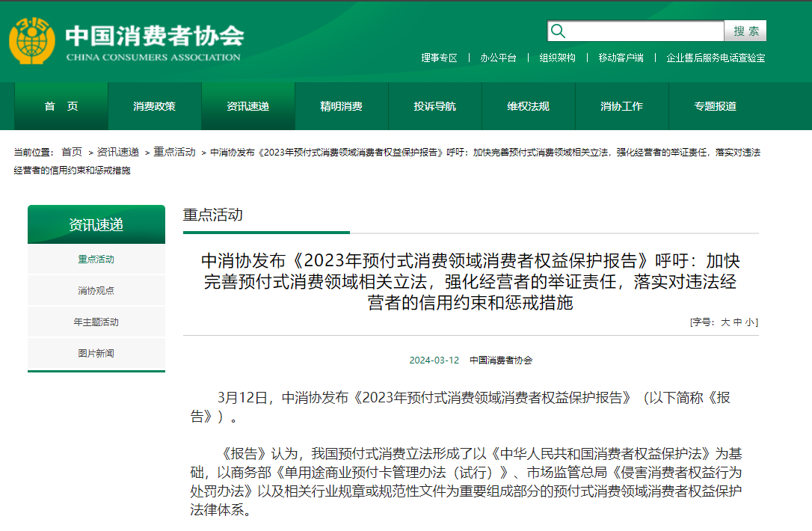Focus the site search input field
812x531 pixels.
[x=636, y=31]
